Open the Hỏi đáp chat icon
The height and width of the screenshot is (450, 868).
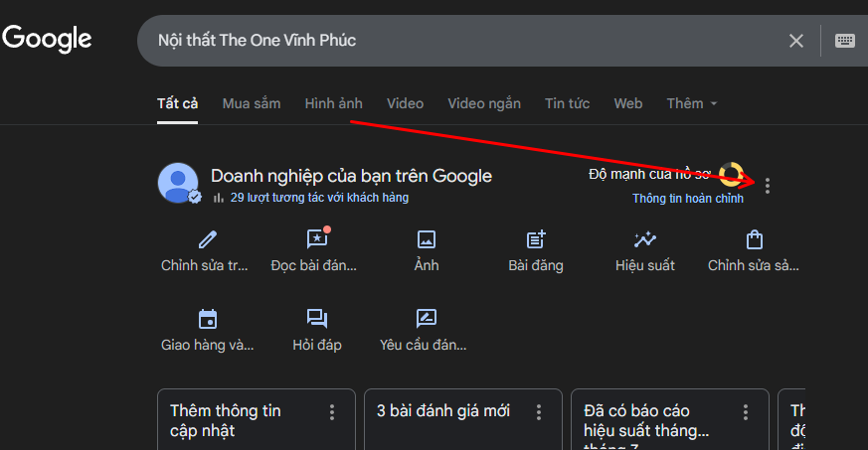(x=317, y=319)
